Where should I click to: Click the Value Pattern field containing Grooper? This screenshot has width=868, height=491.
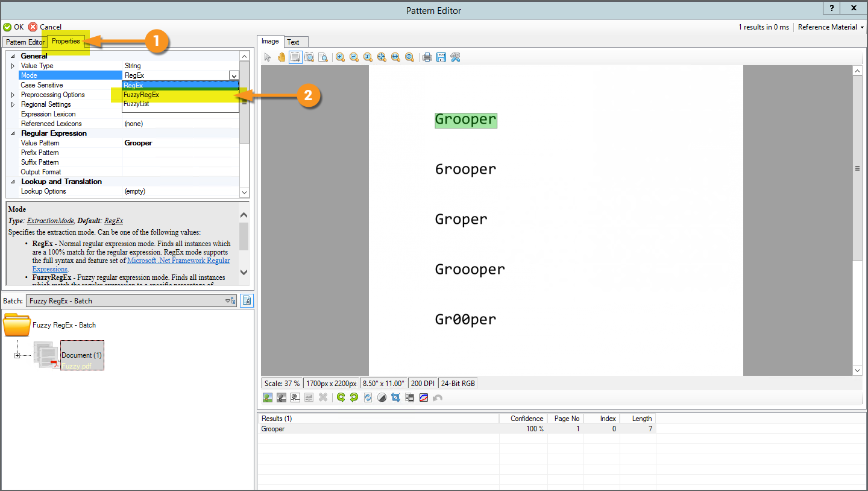(x=181, y=143)
